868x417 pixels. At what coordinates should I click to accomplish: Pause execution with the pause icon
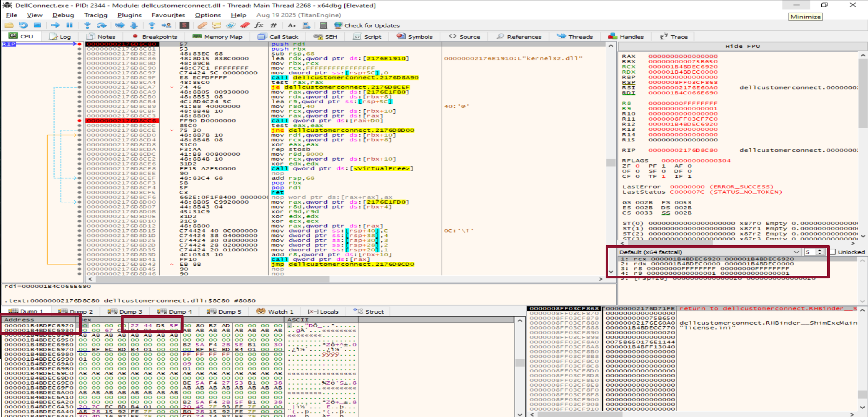(69, 25)
